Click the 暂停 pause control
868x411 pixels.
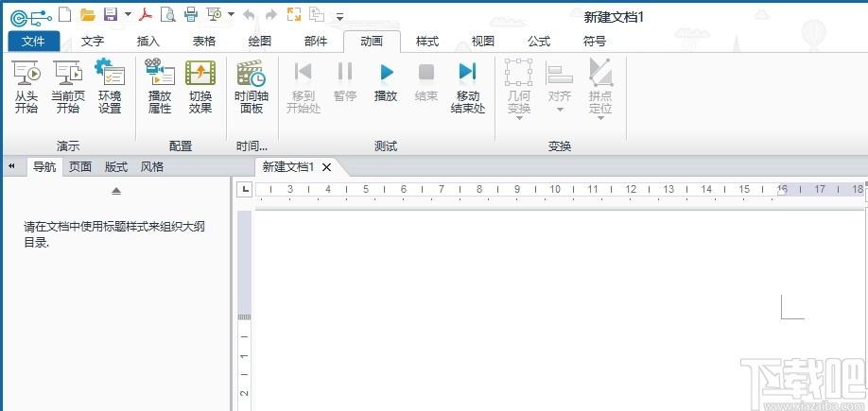[x=345, y=82]
